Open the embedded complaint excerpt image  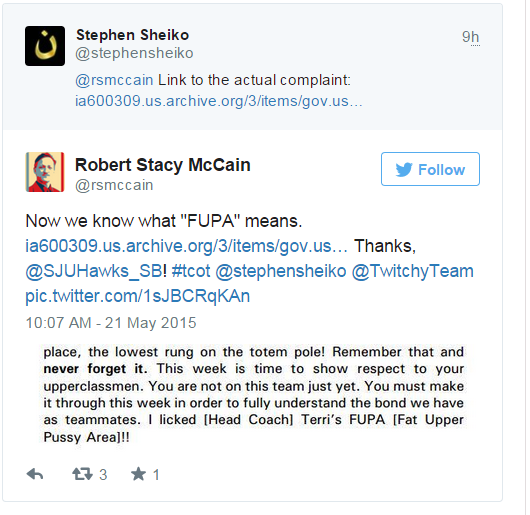(254, 394)
